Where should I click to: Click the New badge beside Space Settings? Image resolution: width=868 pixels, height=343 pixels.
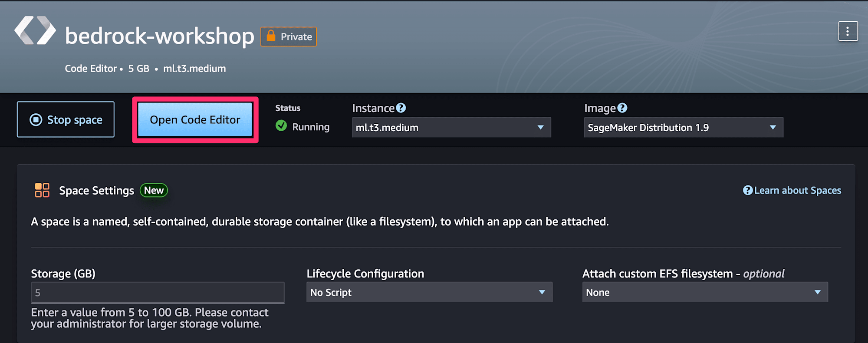(154, 190)
